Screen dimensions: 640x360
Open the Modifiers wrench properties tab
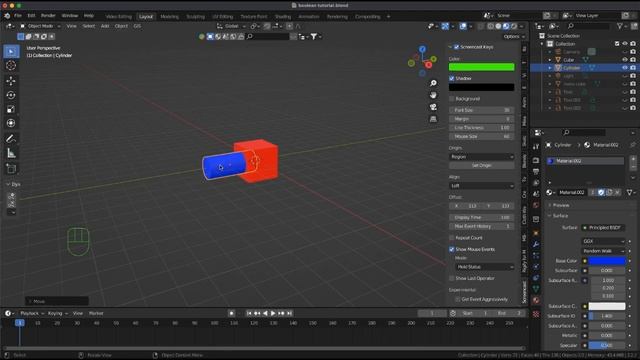coord(536,244)
